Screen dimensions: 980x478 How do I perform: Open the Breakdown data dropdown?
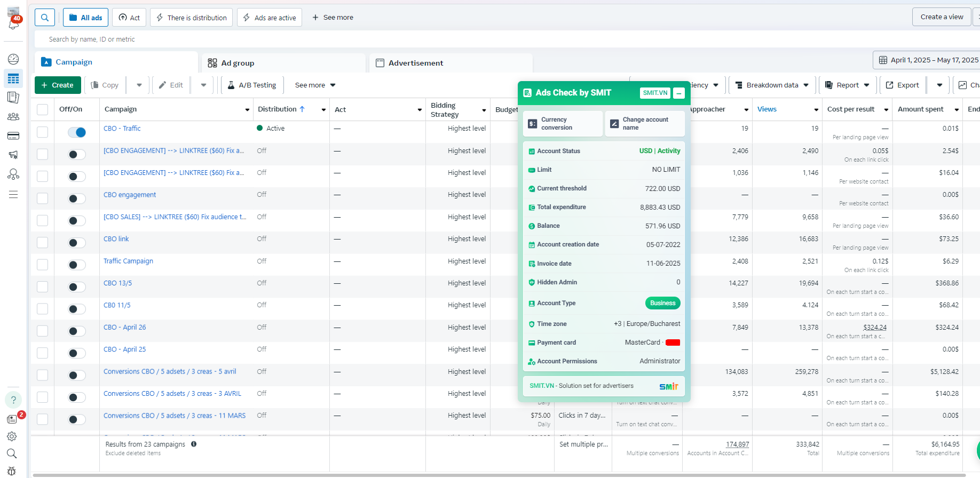pos(772,85)
